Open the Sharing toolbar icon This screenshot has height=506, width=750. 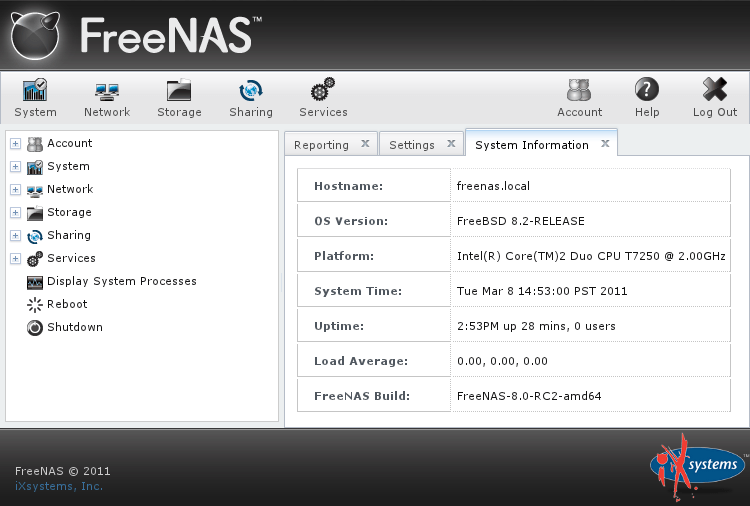[251, 90]
